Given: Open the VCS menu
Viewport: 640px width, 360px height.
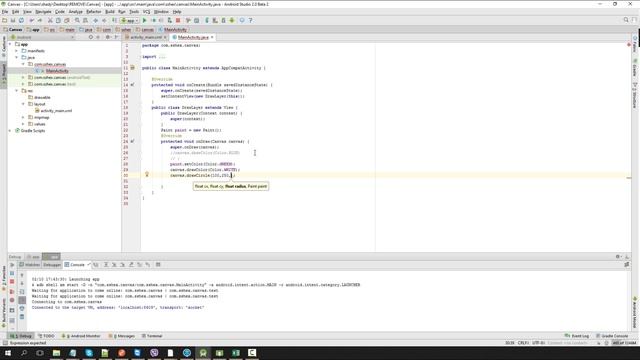Looking at the screenshot, I should coord(146,12).
